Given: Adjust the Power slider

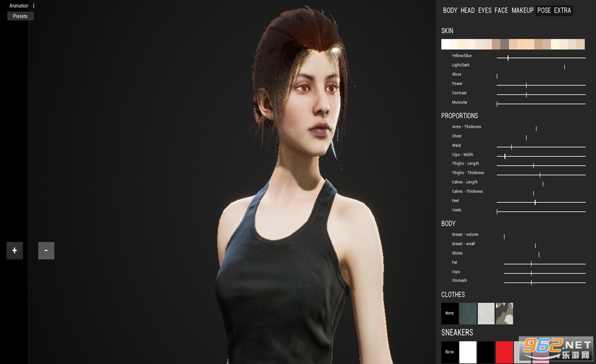Looking at the screenshot, I should click(541, 85).
